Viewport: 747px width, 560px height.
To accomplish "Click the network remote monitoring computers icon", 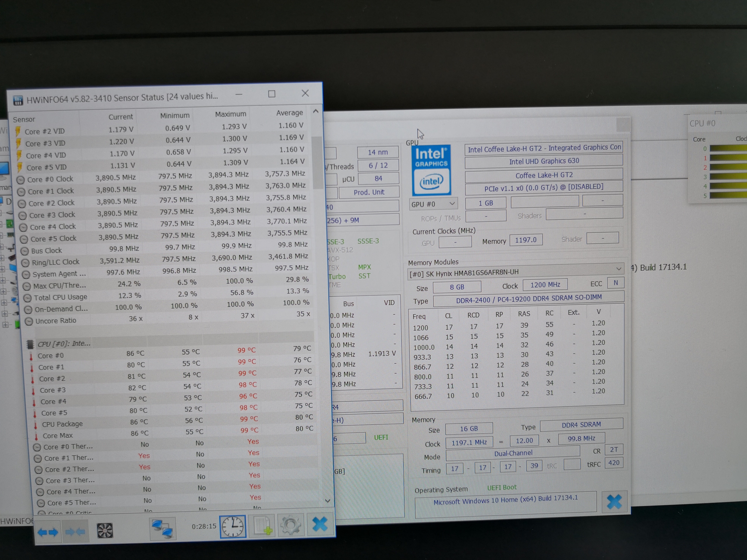I will (162, 528).
